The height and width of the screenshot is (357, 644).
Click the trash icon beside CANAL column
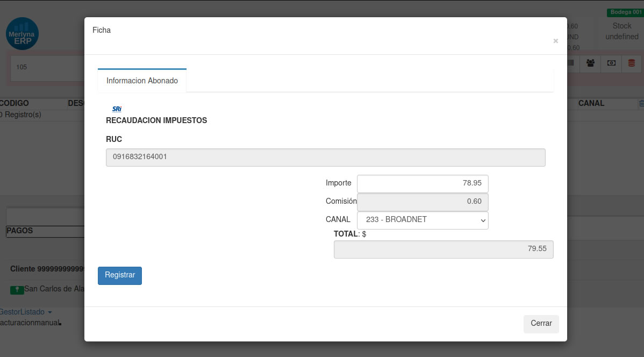641,103
